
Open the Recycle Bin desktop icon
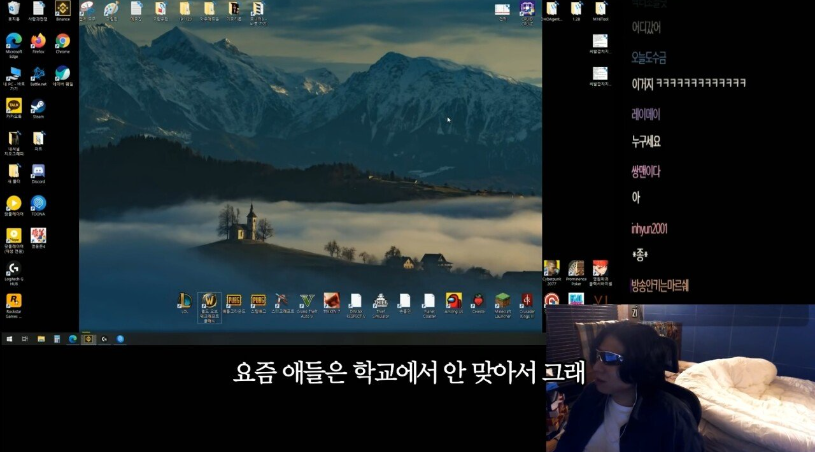pos(14,10)
